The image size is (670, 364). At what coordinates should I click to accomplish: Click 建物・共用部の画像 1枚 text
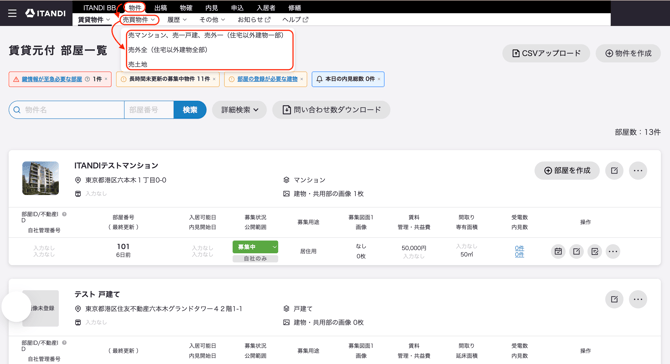tap(328, 194)
